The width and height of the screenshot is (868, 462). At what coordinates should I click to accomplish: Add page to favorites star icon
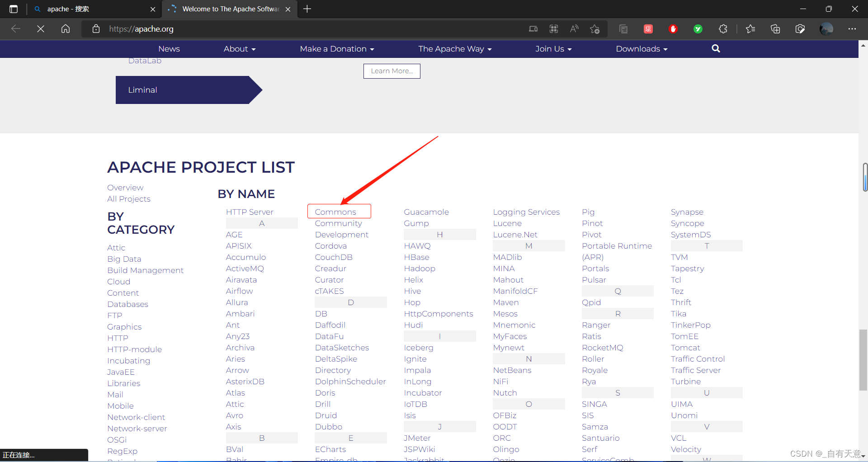point(595,29)
